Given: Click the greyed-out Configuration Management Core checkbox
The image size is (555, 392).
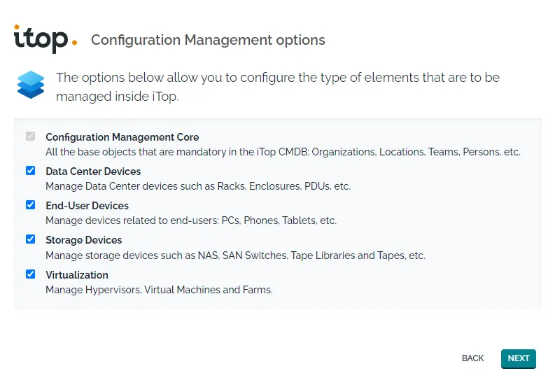Looking at the screenshot, I should 31,136.
